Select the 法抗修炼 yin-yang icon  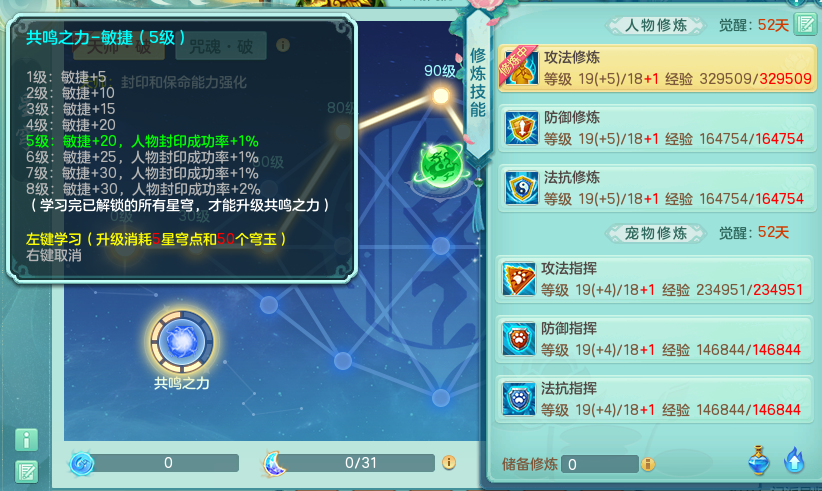coord(522,188)
